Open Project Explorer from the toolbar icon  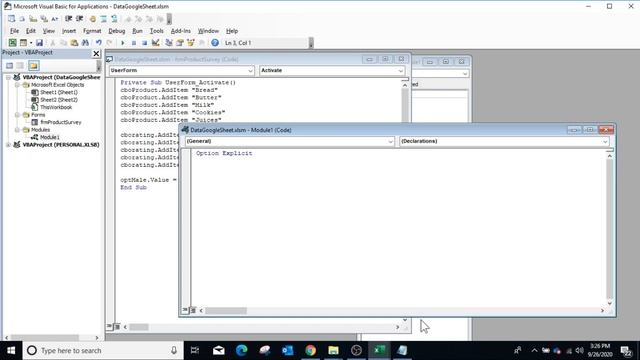(169, 42)
